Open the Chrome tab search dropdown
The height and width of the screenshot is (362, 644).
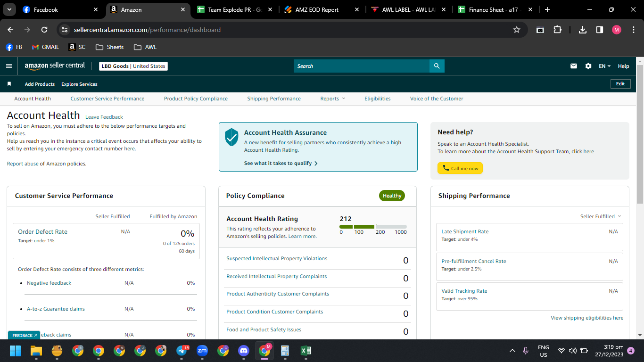[9, 9]
